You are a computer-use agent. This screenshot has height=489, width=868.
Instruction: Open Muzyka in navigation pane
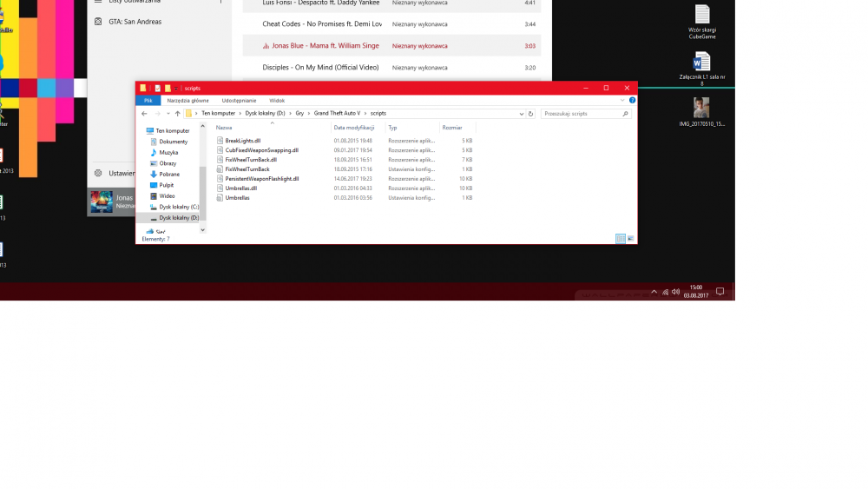tap(164, 152)
